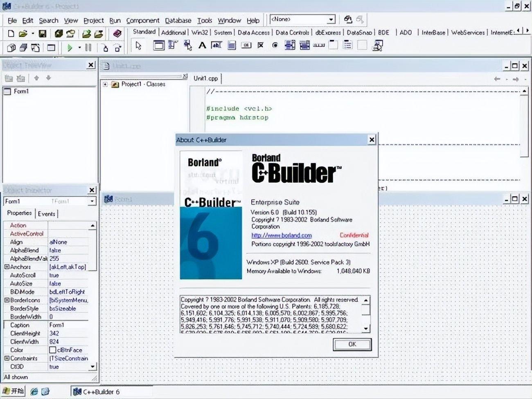Click the Start button on the taskbar

[13, 391]
